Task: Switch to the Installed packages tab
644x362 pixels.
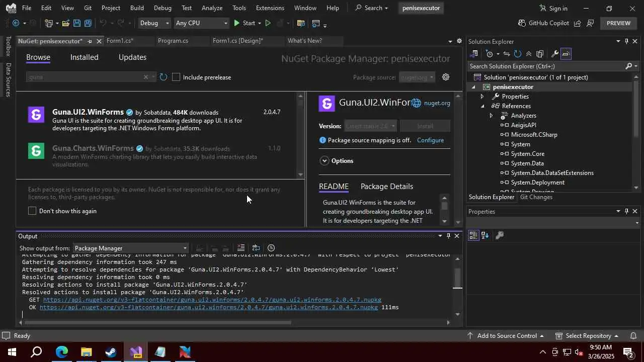Action: click(84, 57)
